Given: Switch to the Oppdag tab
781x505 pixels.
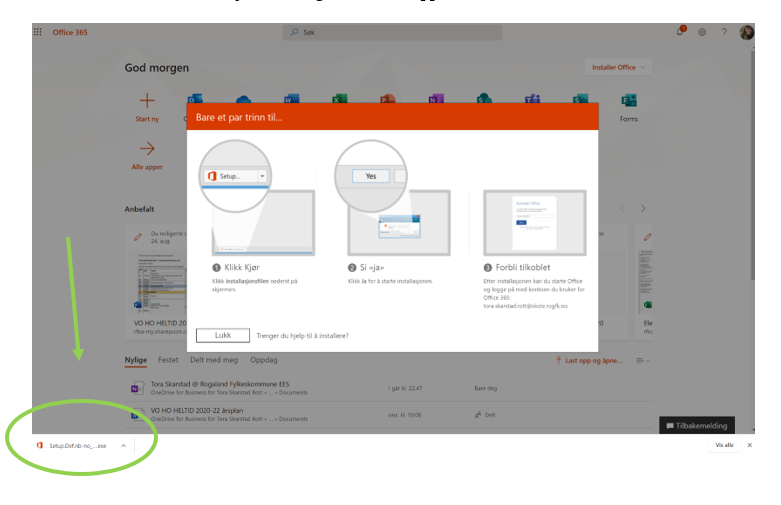Looking at the screenshot, I should coord(263,360).
